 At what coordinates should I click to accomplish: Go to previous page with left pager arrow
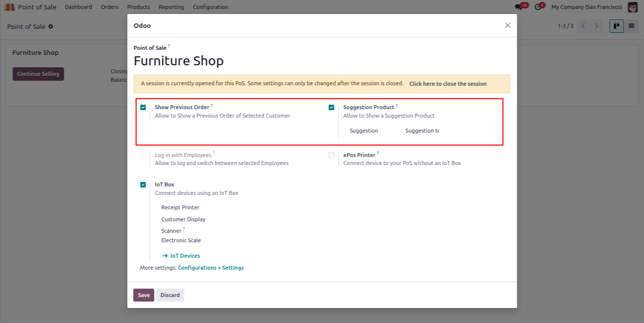(x=583, y=26)
